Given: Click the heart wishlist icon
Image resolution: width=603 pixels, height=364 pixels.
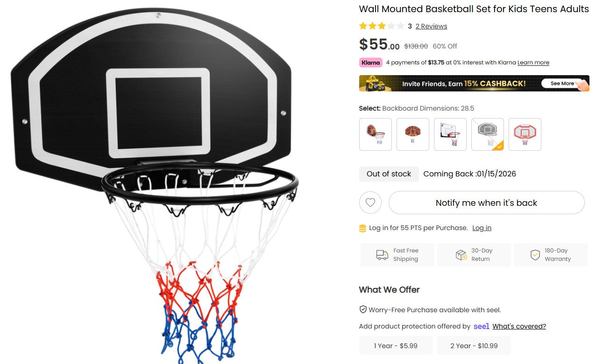Looking at the screenshot, I should [x=370, y=203].
